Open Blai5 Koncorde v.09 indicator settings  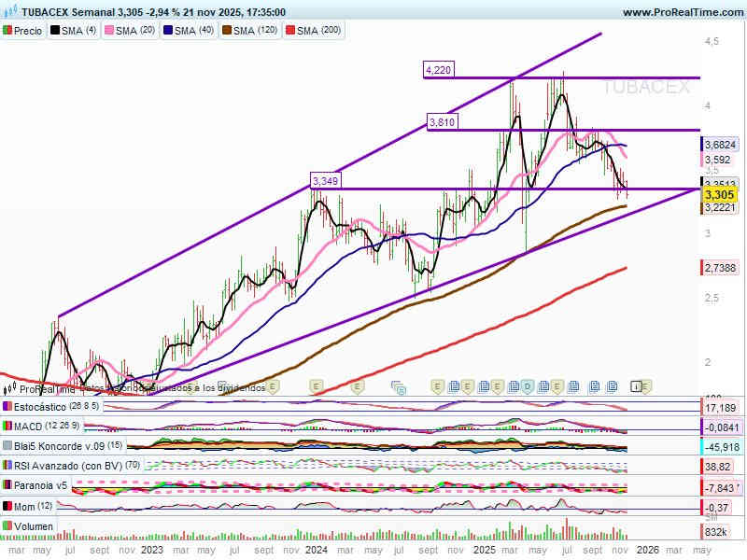(x=57, y=446)
